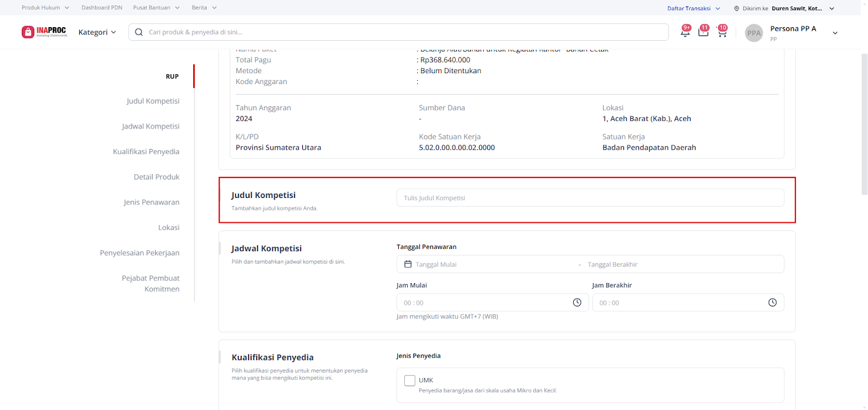Expand the Persona PP A account menu
Viewport: 868px width, 410px height.
(x=834, y=33)
